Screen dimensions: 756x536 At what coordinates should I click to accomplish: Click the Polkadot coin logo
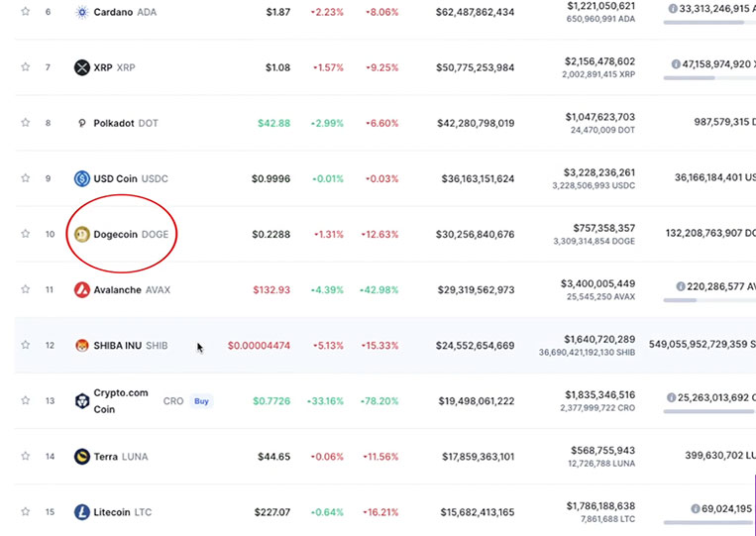point(82,123)
